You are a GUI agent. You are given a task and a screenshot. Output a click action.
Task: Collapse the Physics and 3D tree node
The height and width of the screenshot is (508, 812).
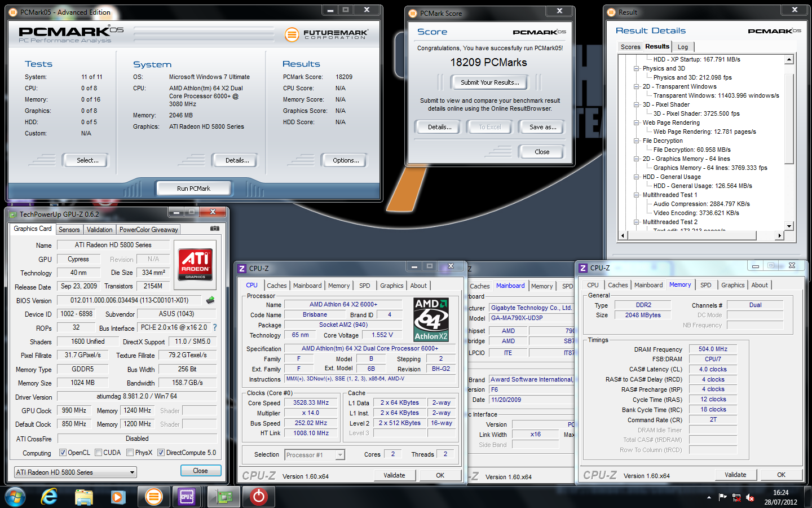click(637, 68)
